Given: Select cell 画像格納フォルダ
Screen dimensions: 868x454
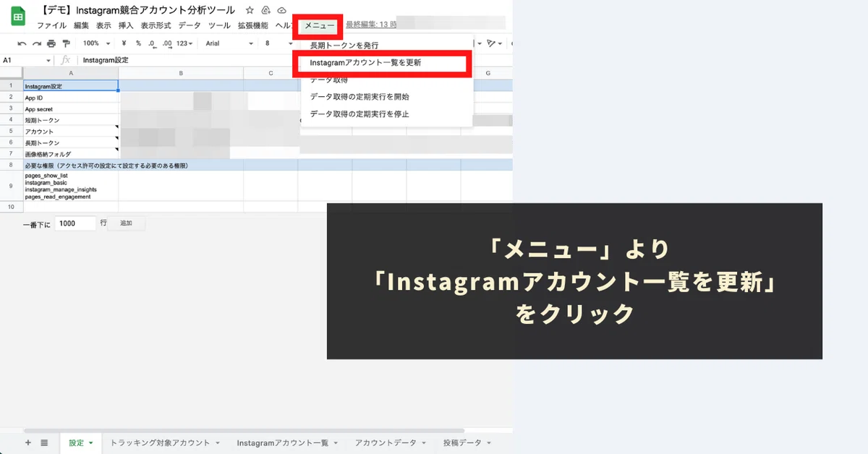Looking at the screenshot, I should 71,154.
